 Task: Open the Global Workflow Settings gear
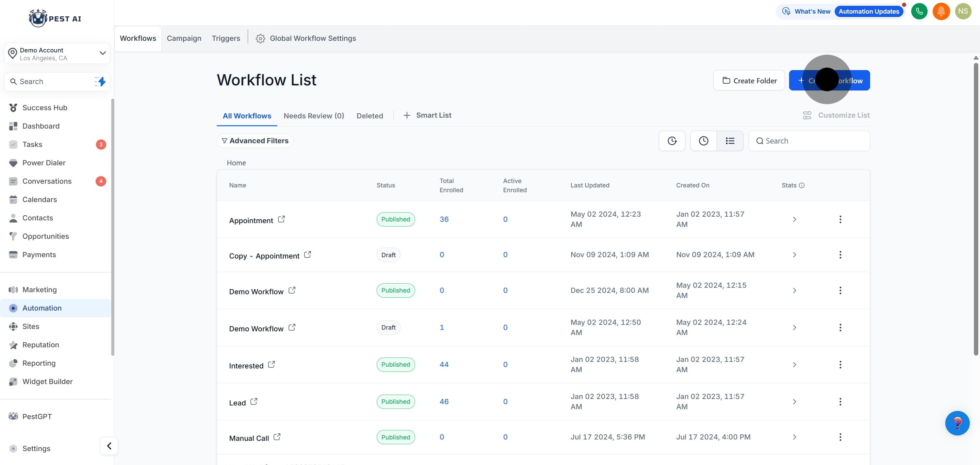coord(260,38)
